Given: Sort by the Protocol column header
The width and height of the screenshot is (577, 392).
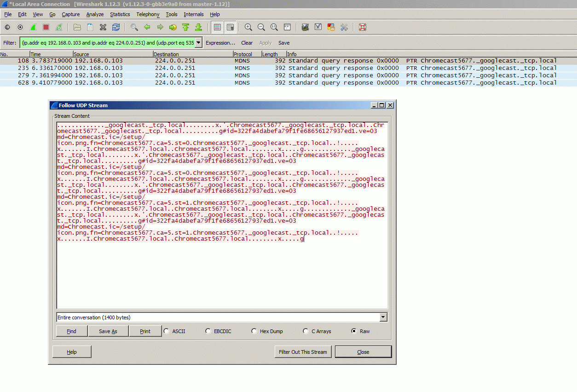Looking at the screenshot, I should [247, 54].
